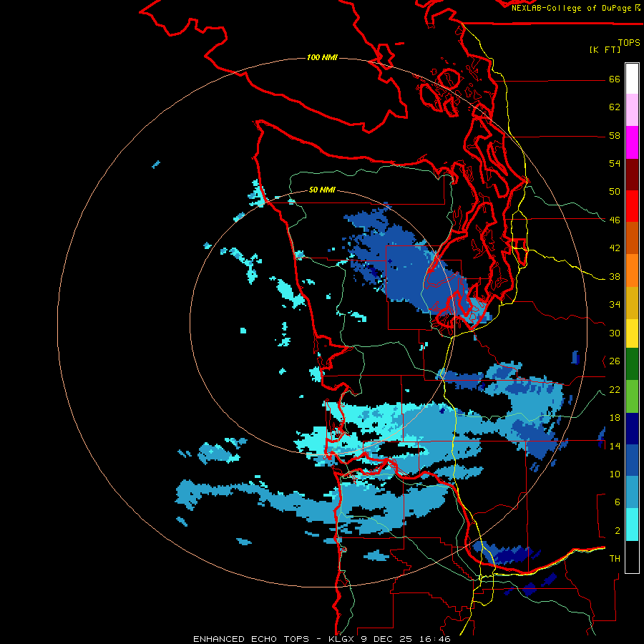The height and width of the screenshot is (644, 644).
Task: Click the 46 legend value
Action: (x=615, y=220)
